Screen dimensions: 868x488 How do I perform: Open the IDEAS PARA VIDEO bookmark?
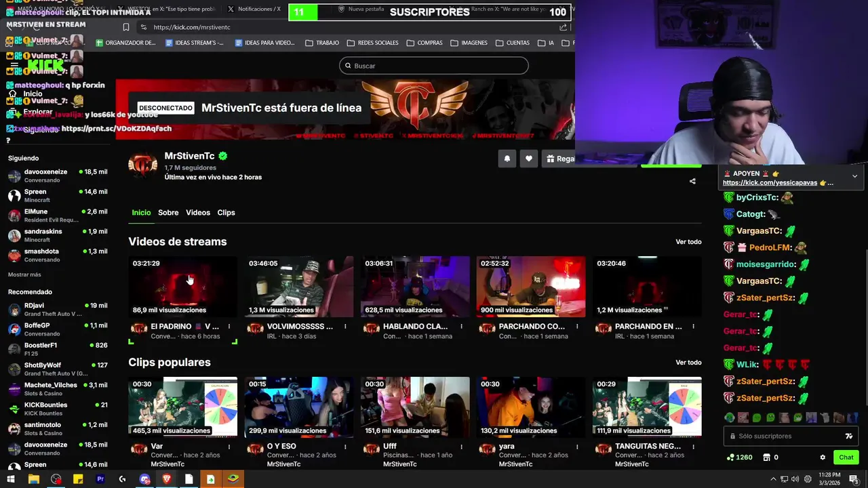pyautogui.click(x=265, y=43)
